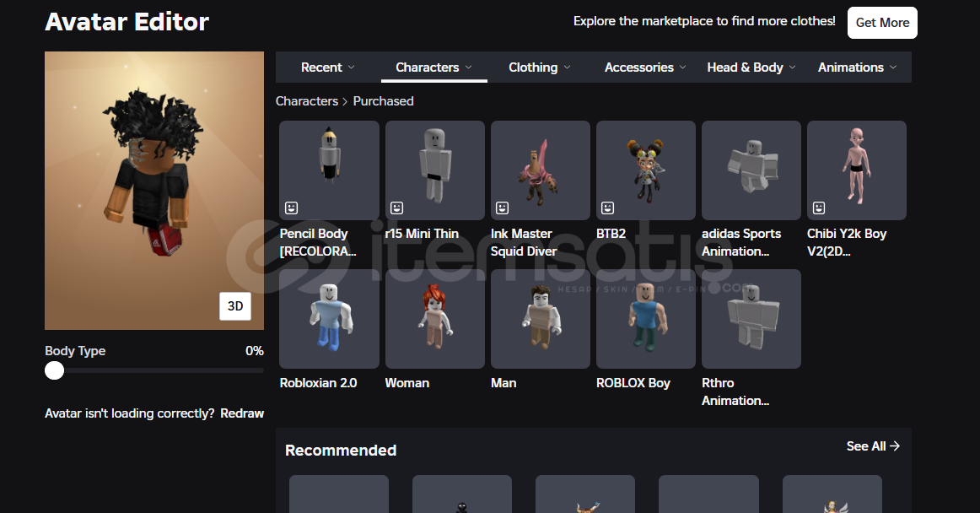This screenshot has width=980, height=513.
Task: Click the face badge on Chibi Y2k Boy
Action: [819, 208]
